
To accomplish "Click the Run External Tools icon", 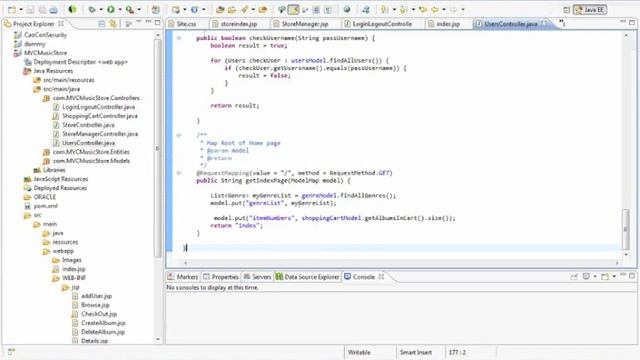I will click(x=130, y=9).
